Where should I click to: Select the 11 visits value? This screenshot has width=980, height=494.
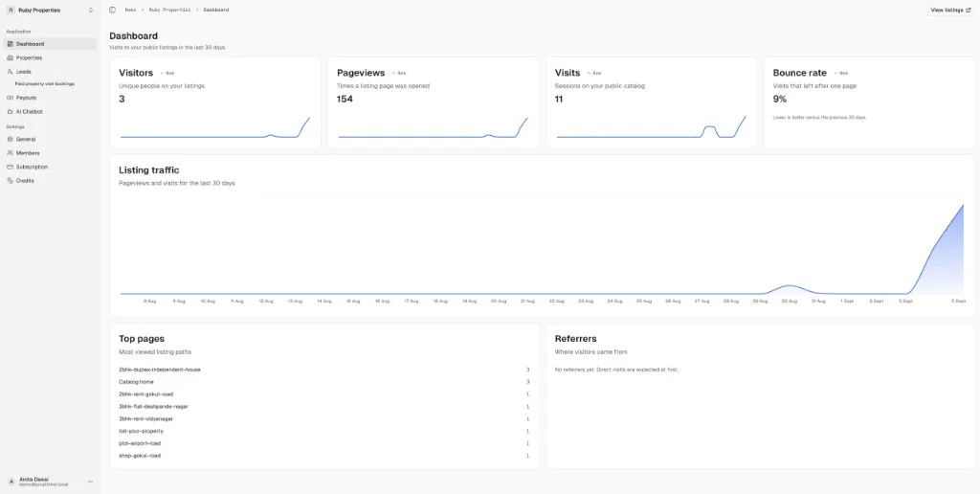pyautogui.click(x=559, y=99)
